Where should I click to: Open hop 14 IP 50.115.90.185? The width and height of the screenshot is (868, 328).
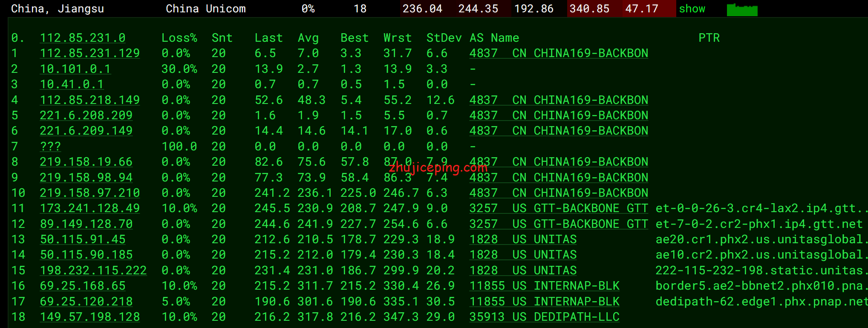[86, 255]
